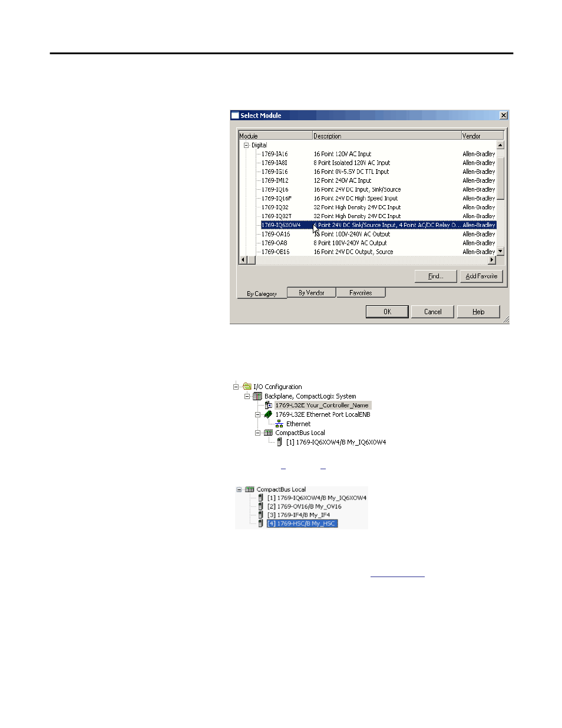
Task: Collapse the I/O Configuration node
Action: (x=236, y=387)
